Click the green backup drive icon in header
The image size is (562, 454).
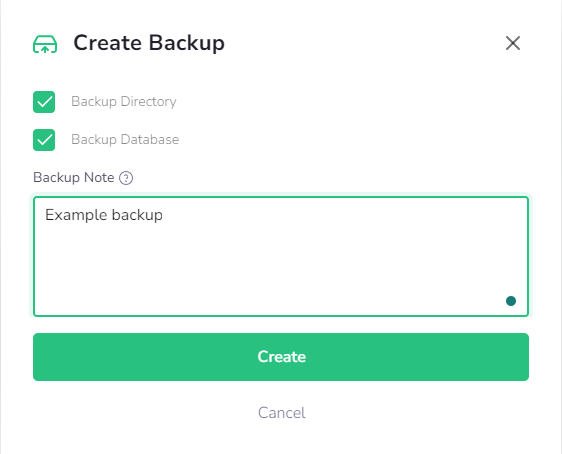point(45,44)
